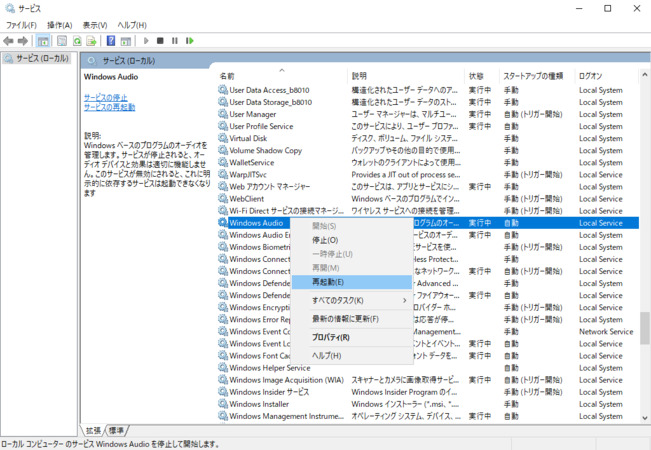Click the gear icon beside WarpJITSvc
The width and height of the screenshot is (651, 450).
click(223, 174)
